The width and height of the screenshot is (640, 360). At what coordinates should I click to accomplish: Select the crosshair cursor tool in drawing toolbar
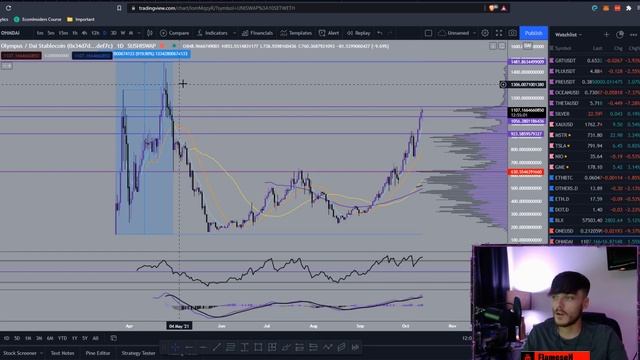(x=175, y=347)
